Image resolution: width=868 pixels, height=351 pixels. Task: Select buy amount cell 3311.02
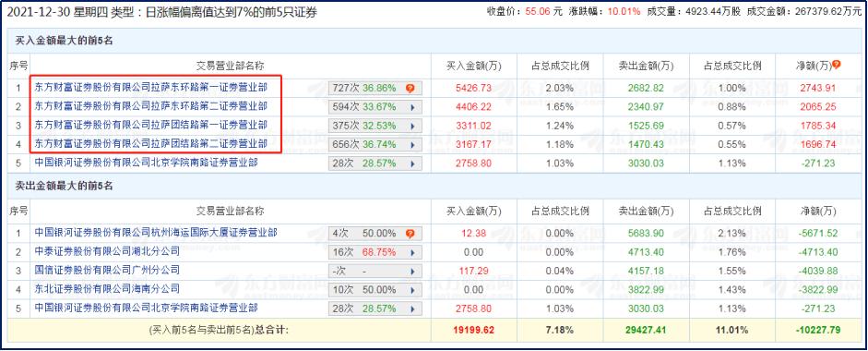(473, 126)
